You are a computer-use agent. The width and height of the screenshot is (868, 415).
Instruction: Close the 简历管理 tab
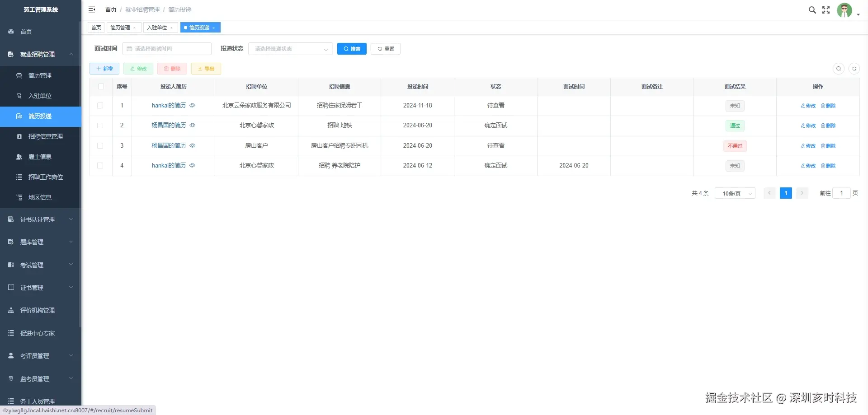click(134, 28)
